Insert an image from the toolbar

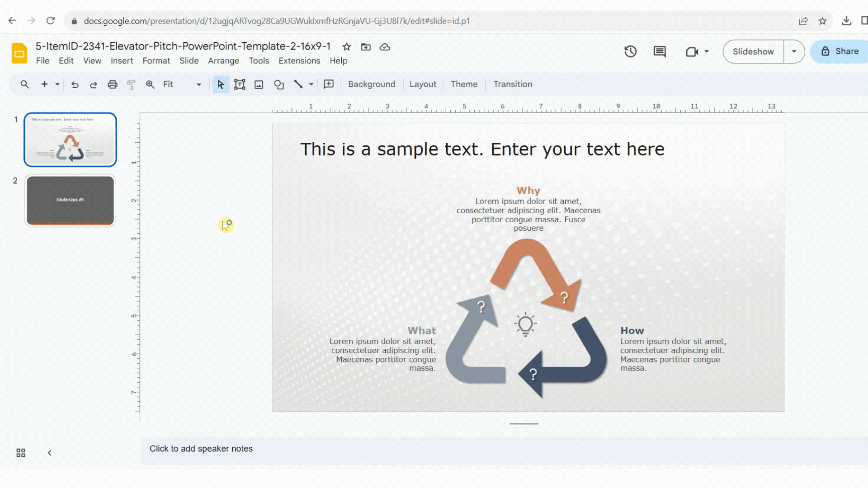[x=259, y=84]
